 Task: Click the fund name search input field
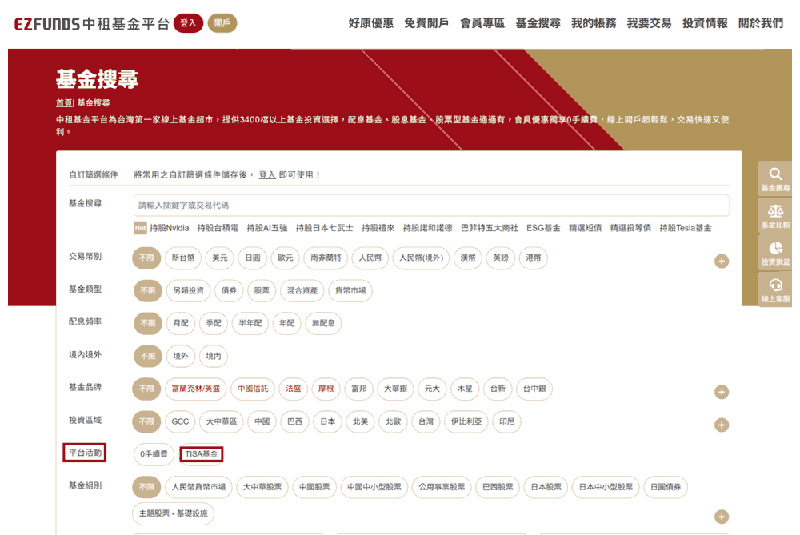430,205
